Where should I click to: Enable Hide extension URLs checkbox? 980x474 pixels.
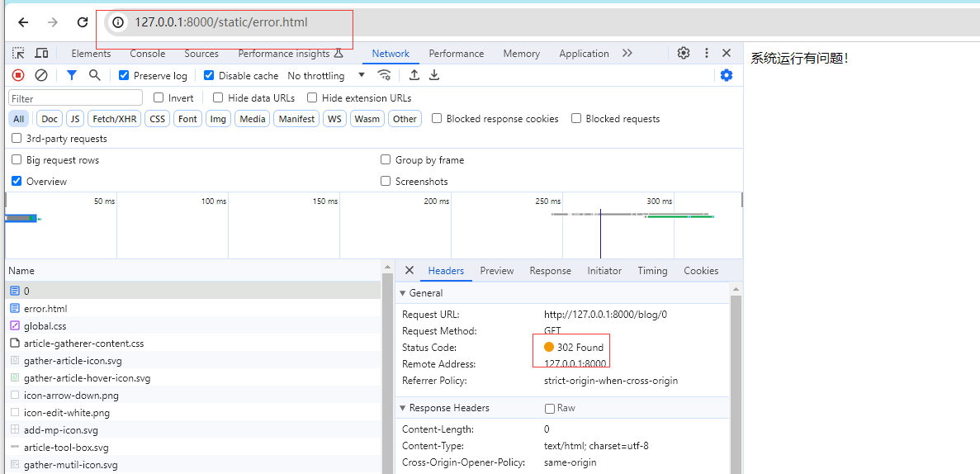coord(312,97)
